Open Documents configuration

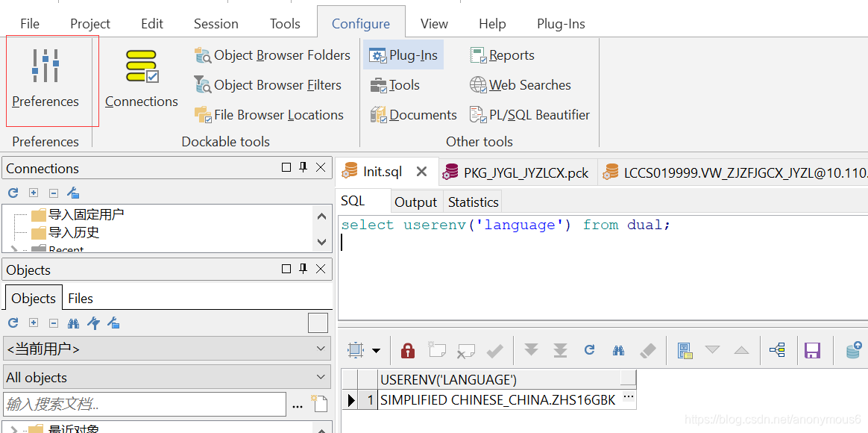coord(414,115)
